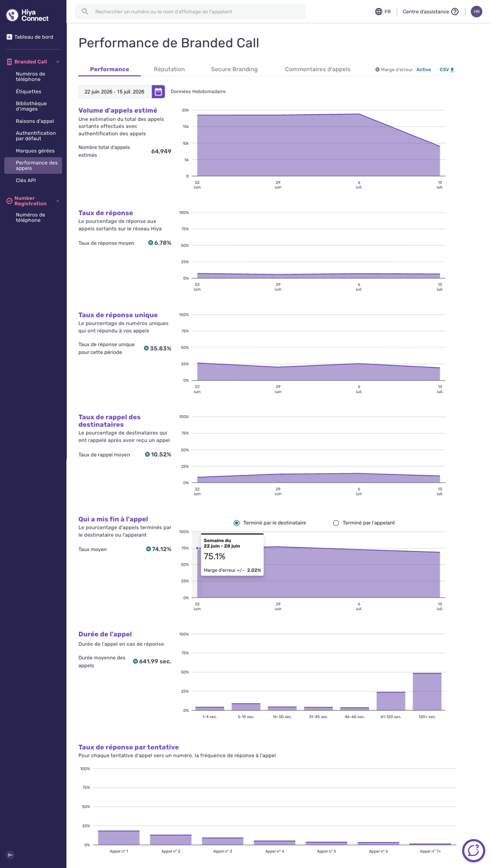Switch to the Secure Branding tab
The image size is (491, 868).
234,69
